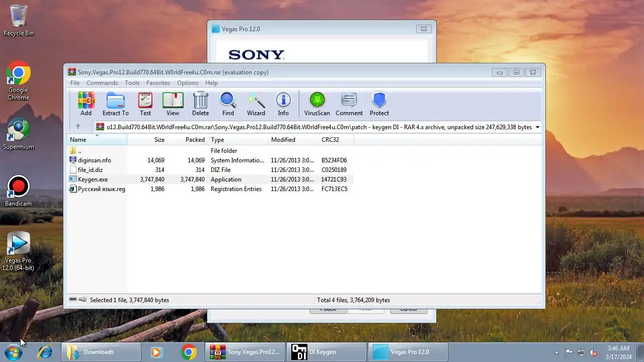
Task: Open Internet Explorer taskbar icon
Action: point(45,352)
